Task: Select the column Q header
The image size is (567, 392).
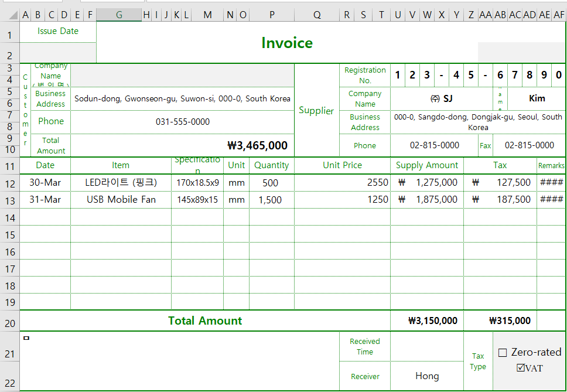Action: [x=317, y=15]
